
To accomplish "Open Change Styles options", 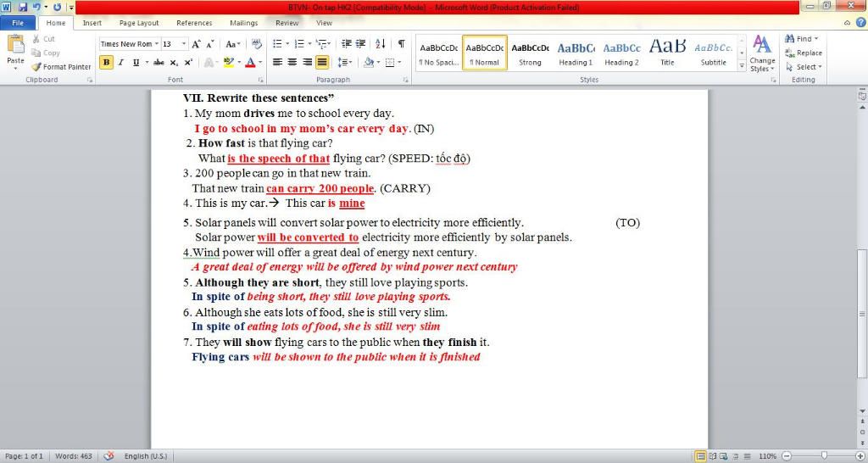I will [x=762, y=53].
